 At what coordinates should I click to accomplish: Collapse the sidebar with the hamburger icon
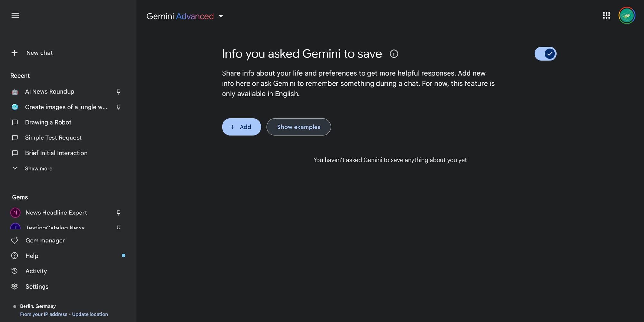coord(15,15)
